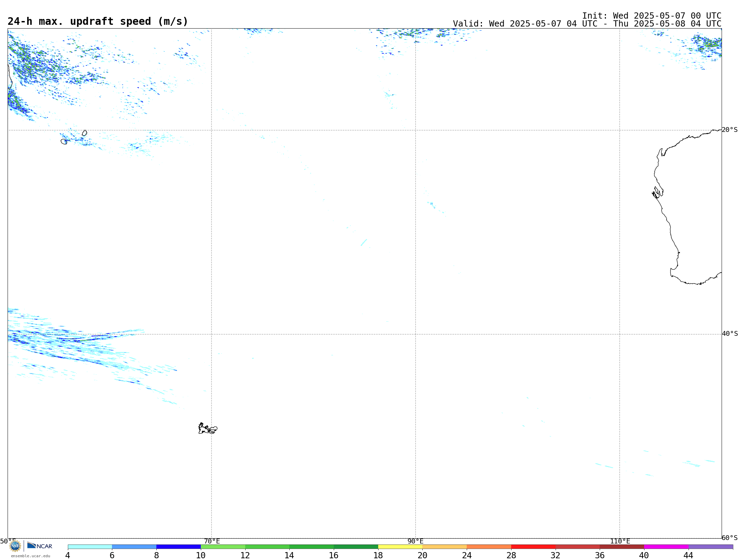
Task: Click the colorbar tick label 18
Action: pos(378,556)
